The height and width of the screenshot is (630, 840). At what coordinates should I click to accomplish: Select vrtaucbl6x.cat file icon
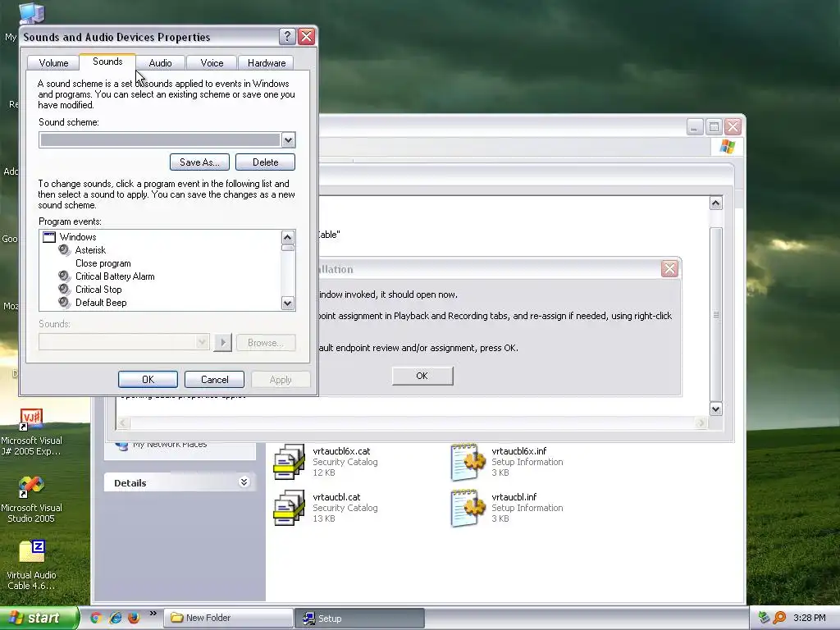(290, 461)
